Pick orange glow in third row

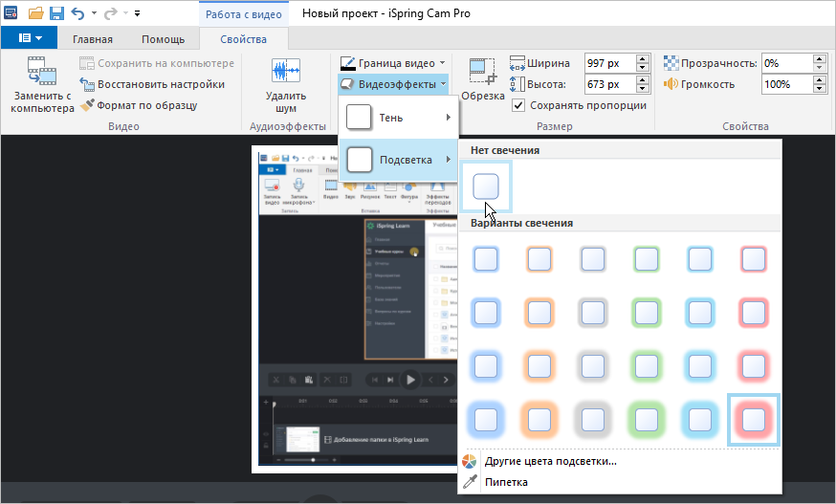(x=539, y=366)
